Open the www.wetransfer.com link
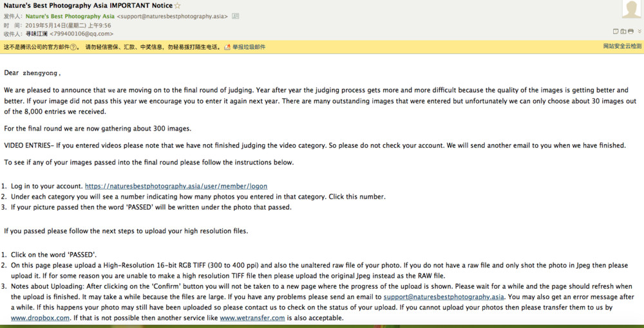 click(x=252, y=318)
